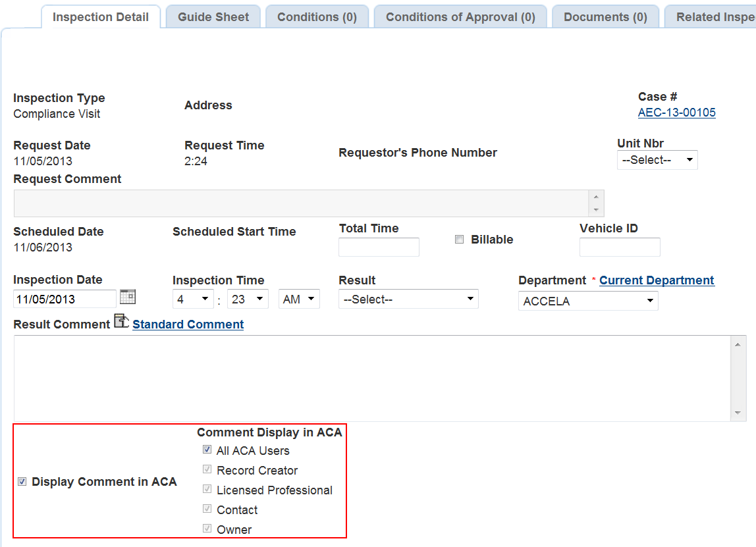
Task: Select the inspection hour dropdown
Action: pos(192,300)
